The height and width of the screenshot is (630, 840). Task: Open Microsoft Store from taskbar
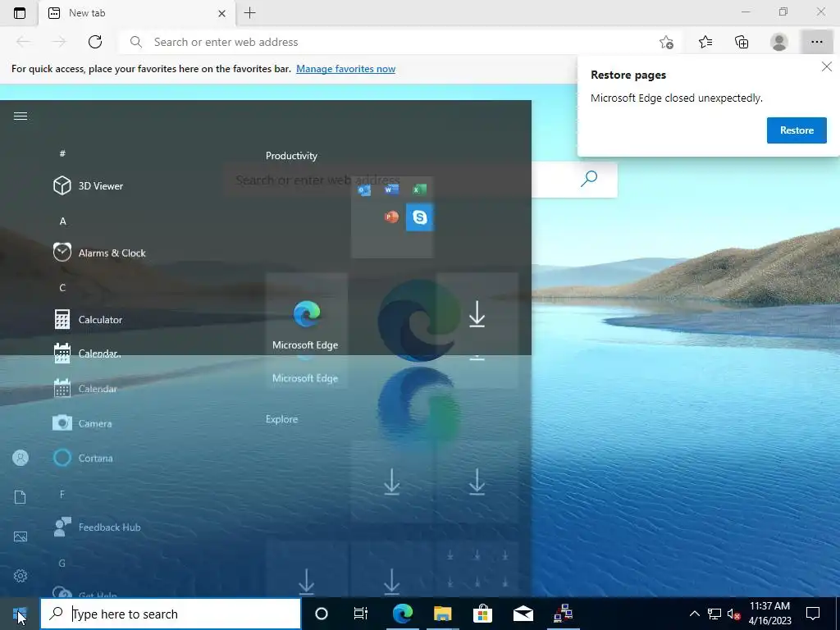[x=482, y=614]
